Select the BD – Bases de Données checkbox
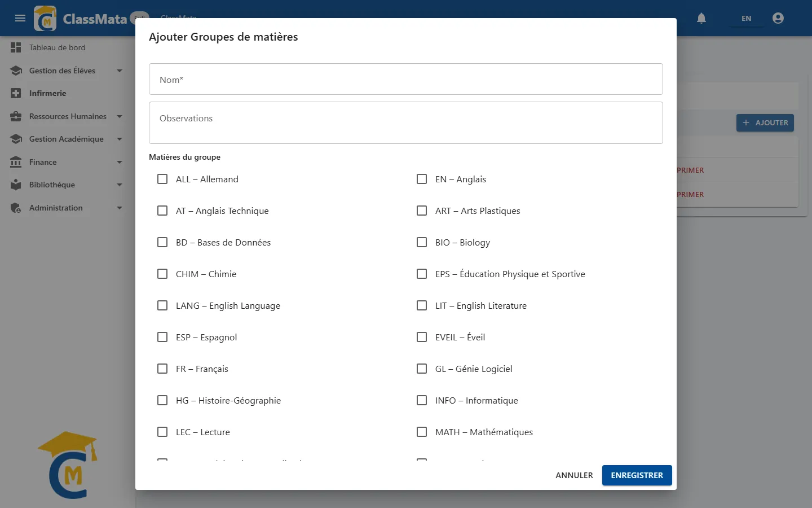The height and width of the screenshot is (508, 812). (162, 242)
